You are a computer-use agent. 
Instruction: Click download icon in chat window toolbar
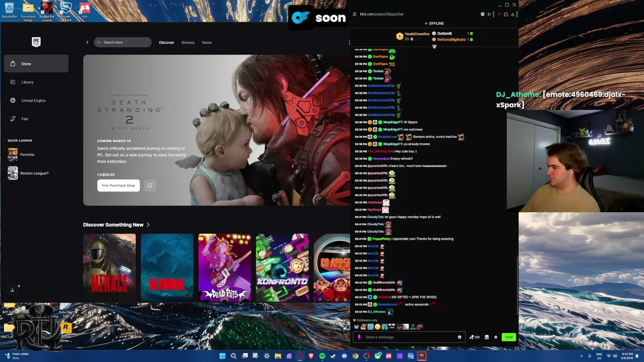tap(513, 14)
